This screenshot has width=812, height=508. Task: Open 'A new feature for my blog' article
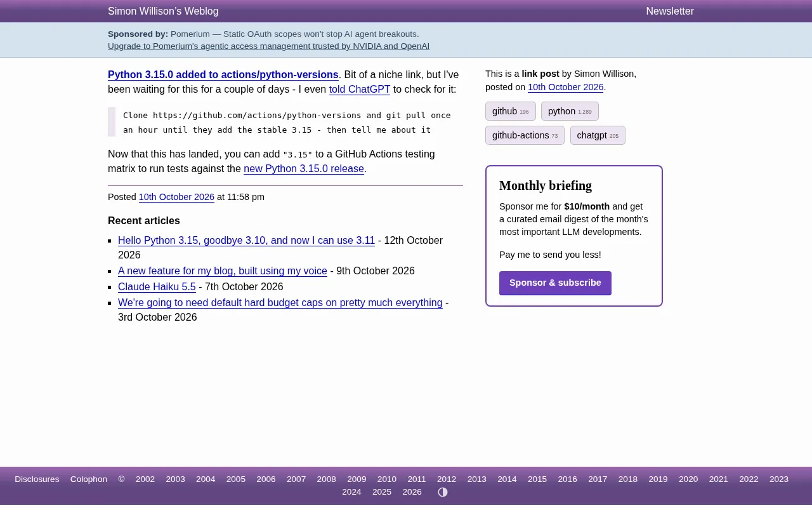coord(223,271)
